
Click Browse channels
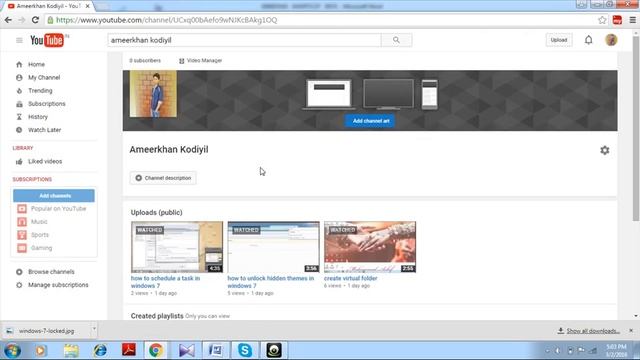pyautogui.click(x=51, y=272)
